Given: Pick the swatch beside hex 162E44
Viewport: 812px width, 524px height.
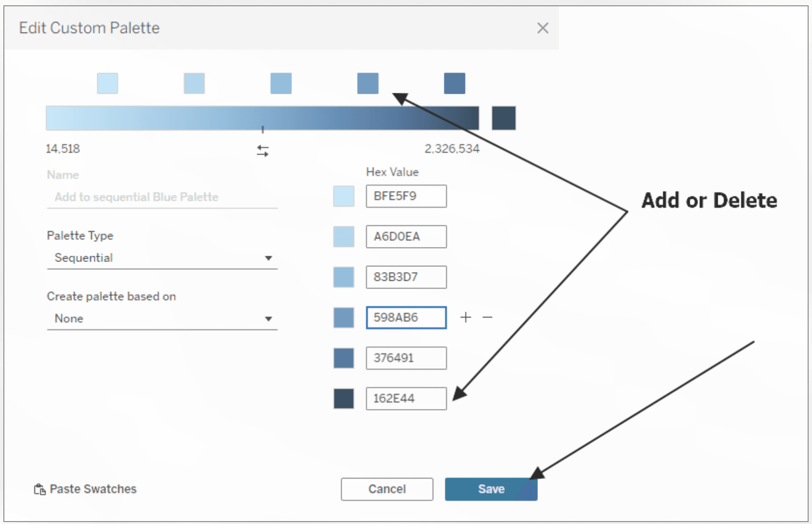Looking at the screenshot, I should point(344,399).
